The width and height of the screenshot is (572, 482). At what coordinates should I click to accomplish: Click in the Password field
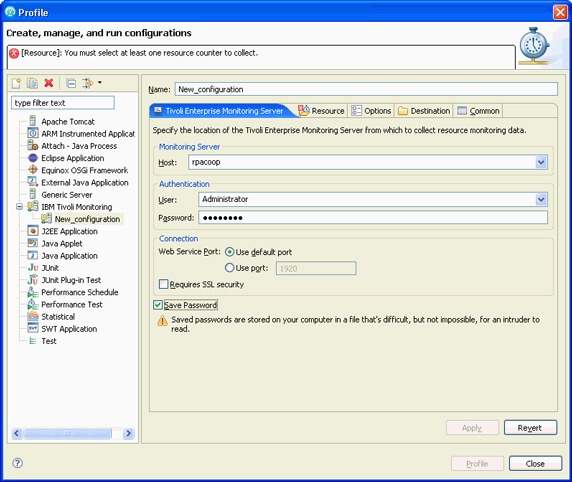373,217
